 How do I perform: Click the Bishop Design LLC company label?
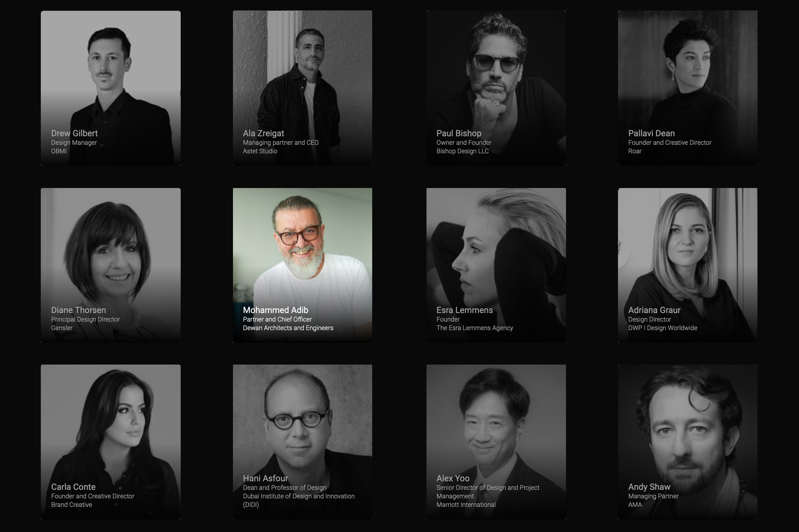tap(463, 151)
